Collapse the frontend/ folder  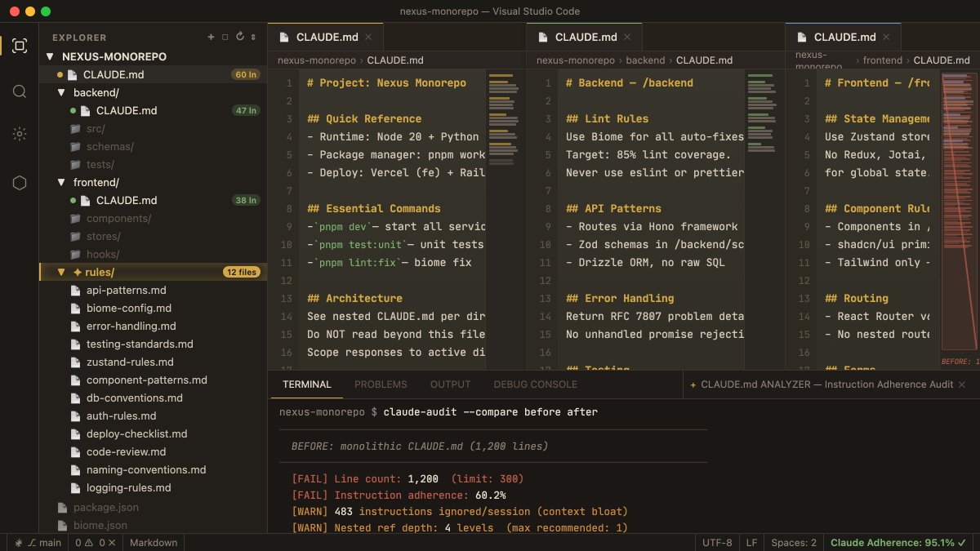click(61, 183)
